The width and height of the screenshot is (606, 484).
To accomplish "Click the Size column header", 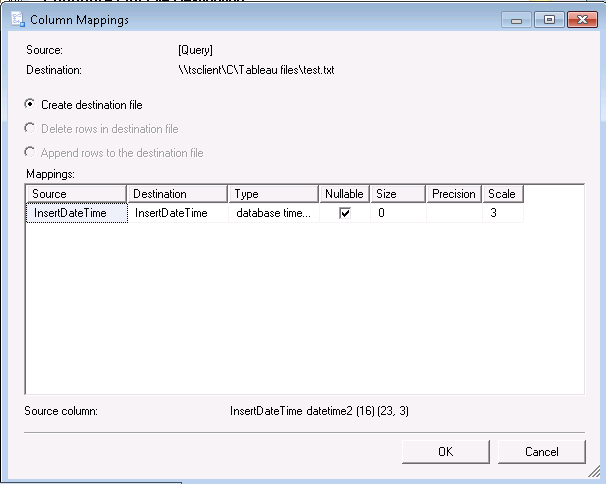I will pyautogui.click(x=398, y=194).
